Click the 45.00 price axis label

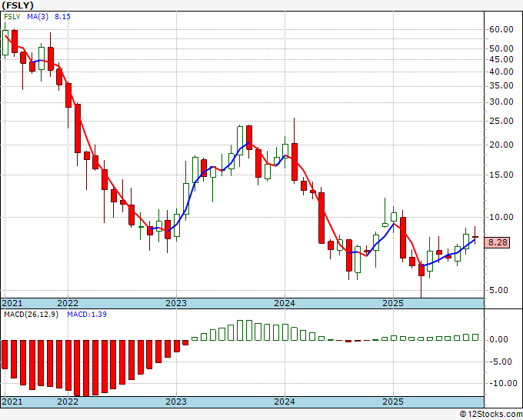tap(501, 59)
